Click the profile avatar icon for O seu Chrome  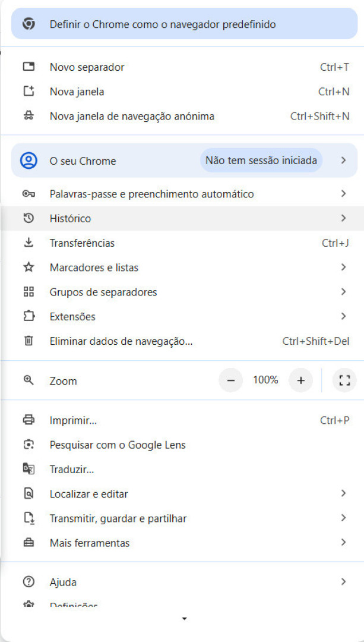pos(29,160)
